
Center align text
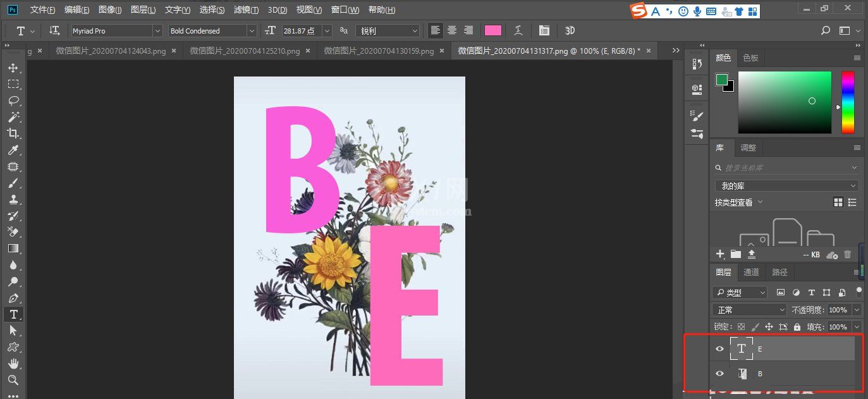pos(452,30)
